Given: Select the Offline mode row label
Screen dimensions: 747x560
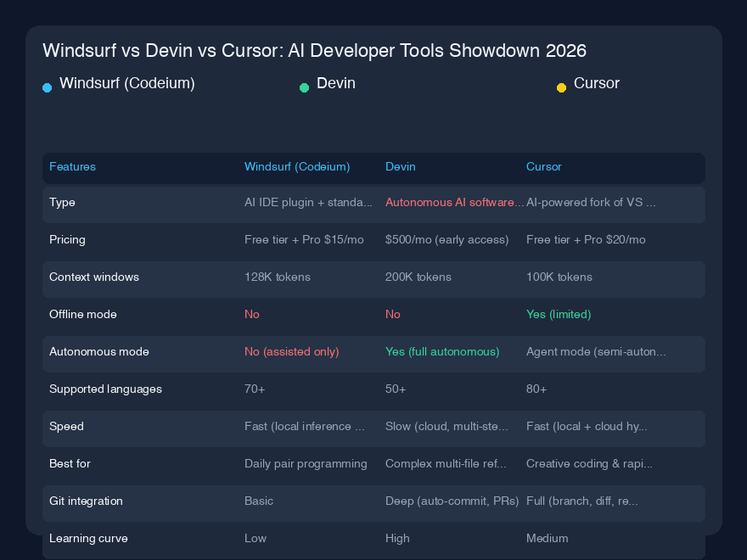Looking at the screenshot, I should click(83, 314).
